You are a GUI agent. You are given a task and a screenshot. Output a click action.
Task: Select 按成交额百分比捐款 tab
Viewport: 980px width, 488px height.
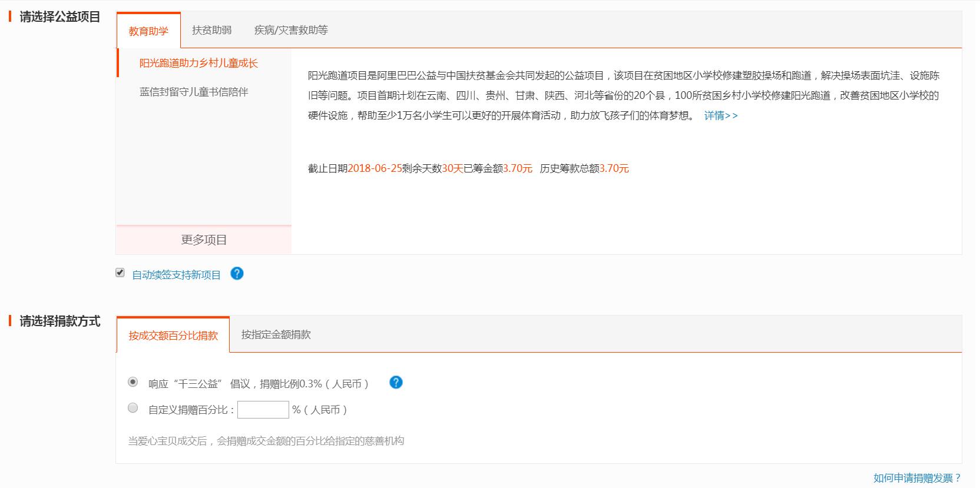(x=173, y=335)
